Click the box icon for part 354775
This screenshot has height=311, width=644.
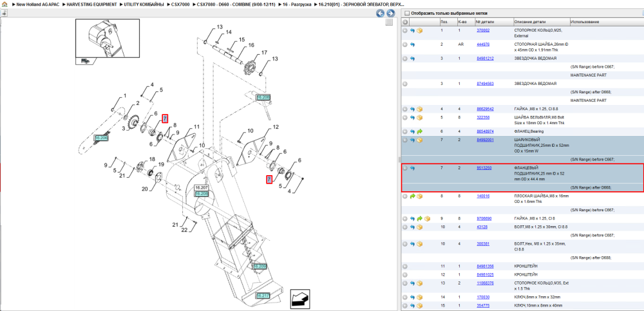(420, 306)
